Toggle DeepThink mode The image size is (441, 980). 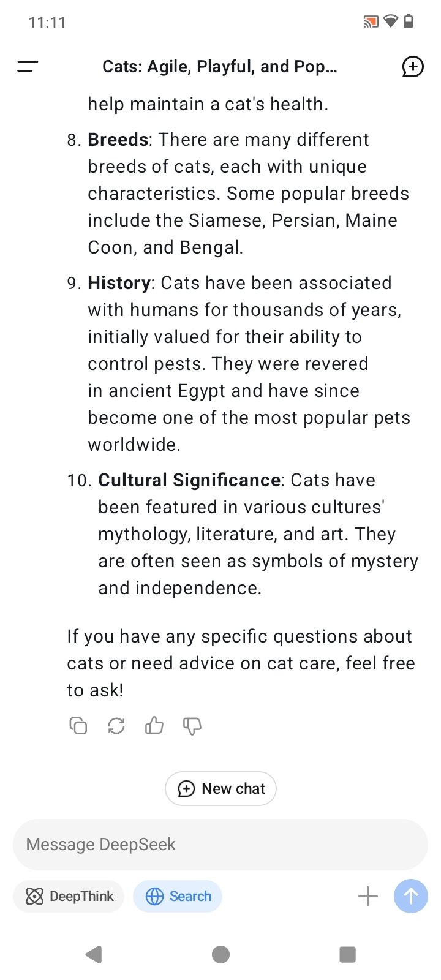point(69,897)
